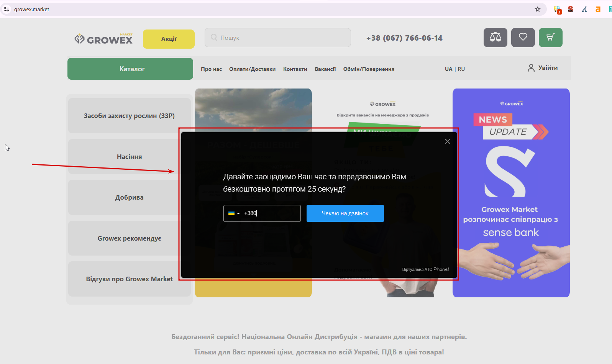View site information icon in address bar
The width and height of the screenshot is (612, 364).
(x=7, y=9)
